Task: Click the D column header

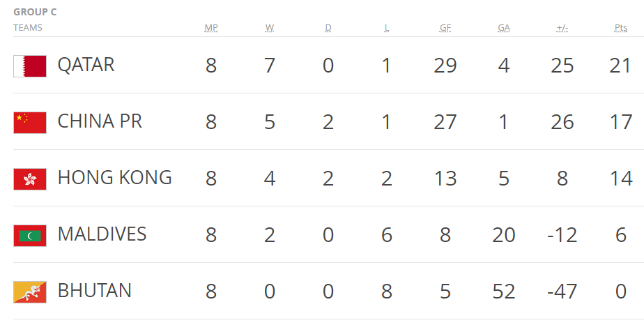Action: tap(328, 28)
